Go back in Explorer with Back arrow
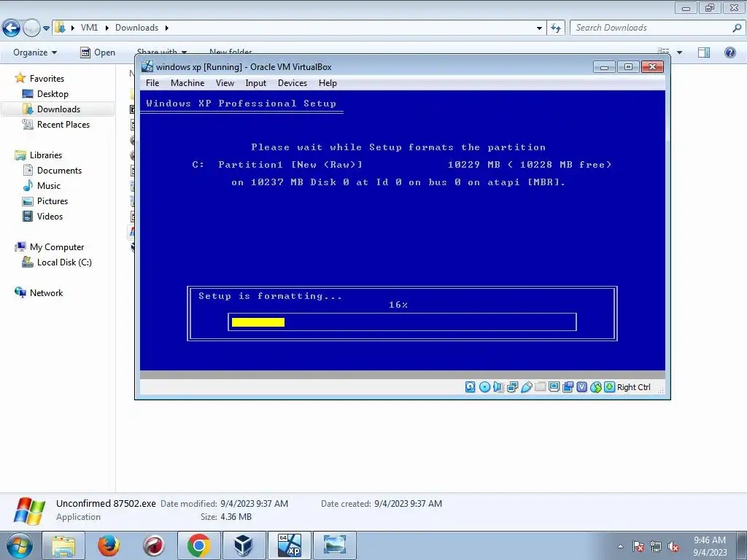The image size is (747, 560). (x=11, y=28)
